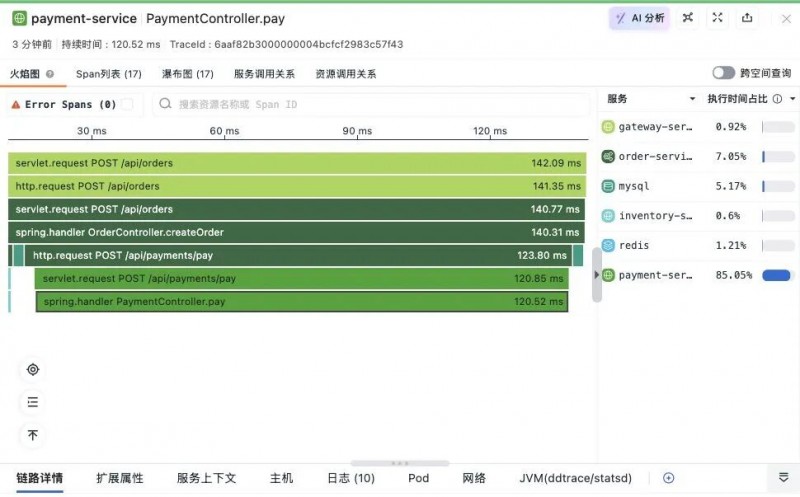Switch to the Span列表 (17) tab

click(109, 74)
